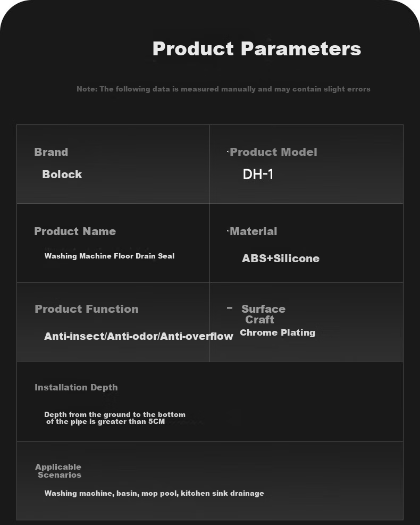Click the Installation Depth label
This screenshot has height=525, width=420.
click(77, 387)
